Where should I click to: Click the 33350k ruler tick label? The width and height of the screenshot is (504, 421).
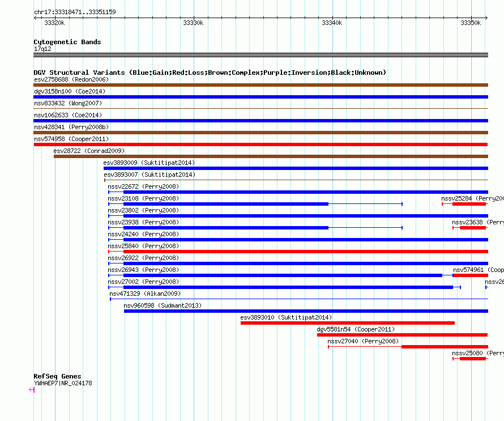tap(471, 23)
